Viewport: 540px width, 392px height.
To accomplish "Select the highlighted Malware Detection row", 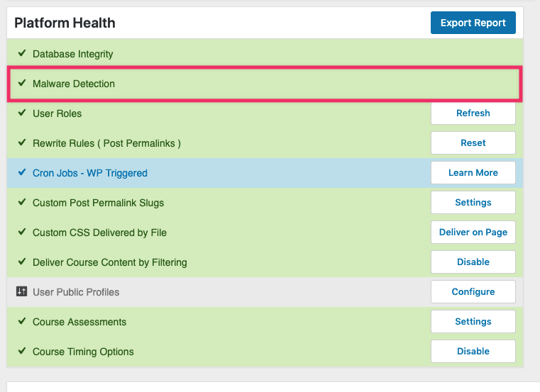I will tap(264, 84).
